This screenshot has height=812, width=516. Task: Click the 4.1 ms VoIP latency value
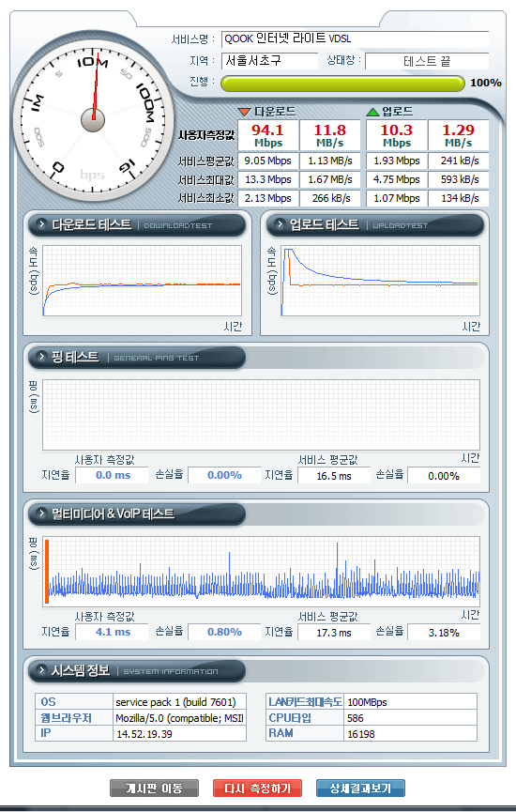click(113, 632)
